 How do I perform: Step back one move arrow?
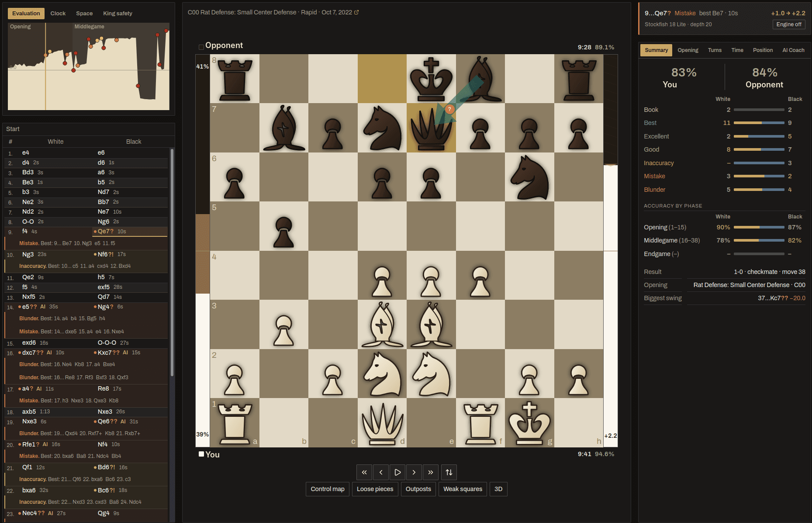click(x=381, y=472)
